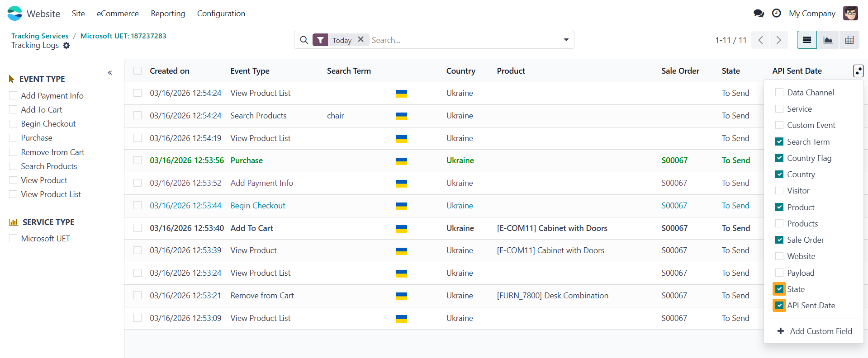This screenshot has height=358, width=868.
Task: Uncheck the Country Flag column
Action: (x=779, y=158)
